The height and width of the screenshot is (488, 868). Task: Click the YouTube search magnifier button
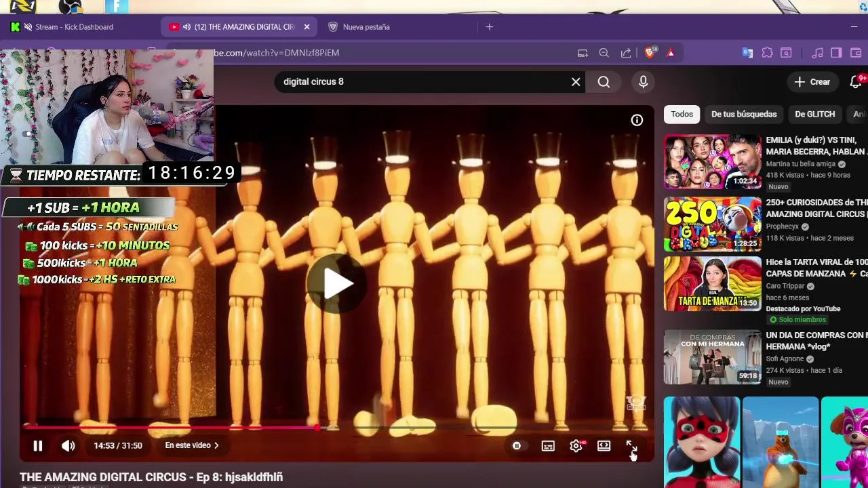tap(604, 81)
